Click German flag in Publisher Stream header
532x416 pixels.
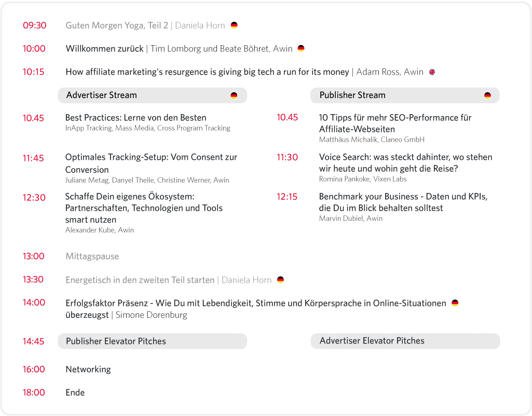pyautogui.click(x=487, y=95)
